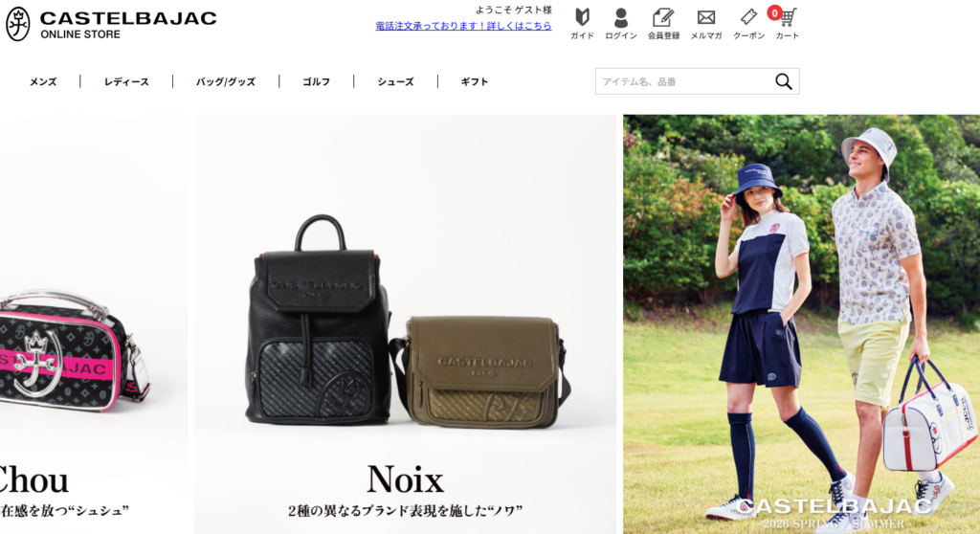This screenshot has height=534, width=980.
Task: Open the メンズ menu
Action: (43, 82)
